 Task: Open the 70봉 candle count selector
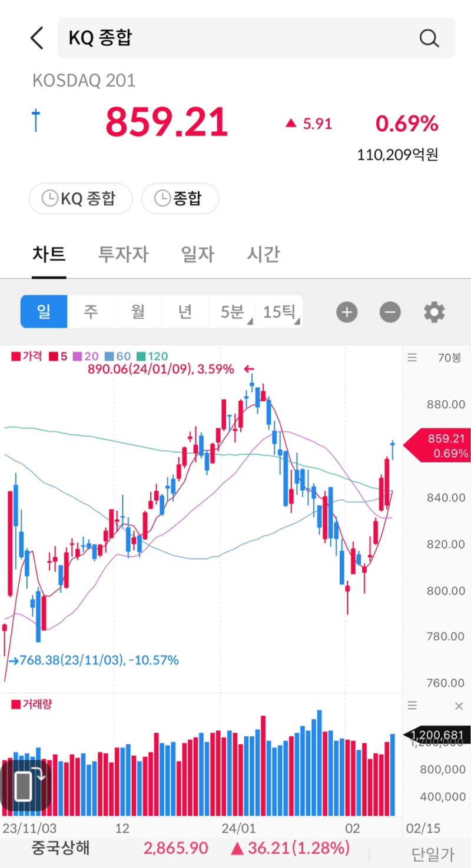(450, 357)
